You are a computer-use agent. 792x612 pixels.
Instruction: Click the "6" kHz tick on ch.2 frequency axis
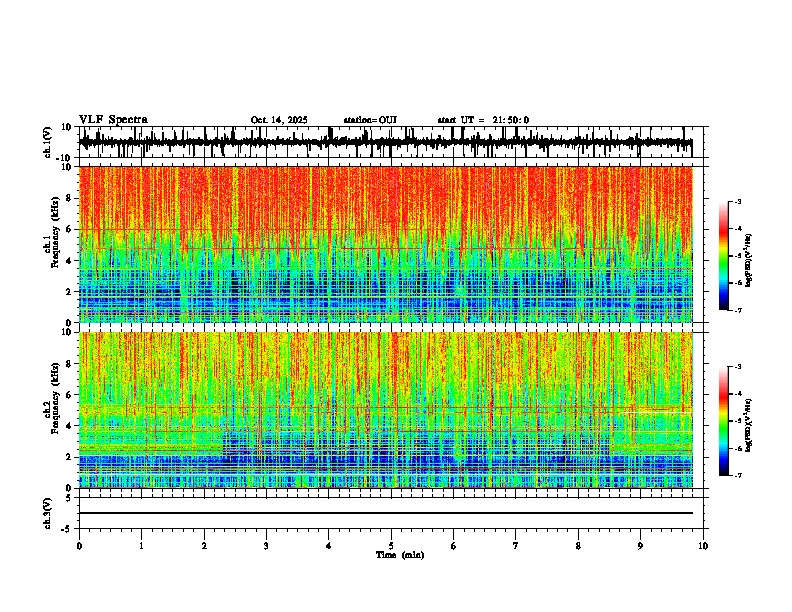[70, 395]
